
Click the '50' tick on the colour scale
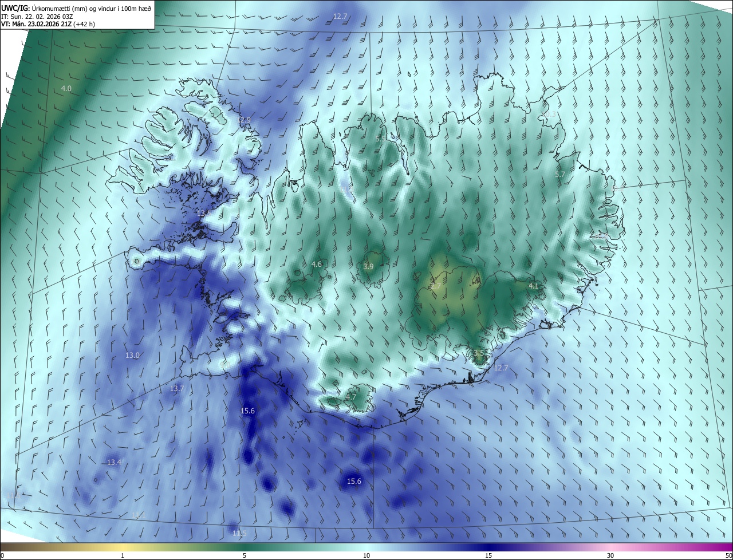point(728,555)
